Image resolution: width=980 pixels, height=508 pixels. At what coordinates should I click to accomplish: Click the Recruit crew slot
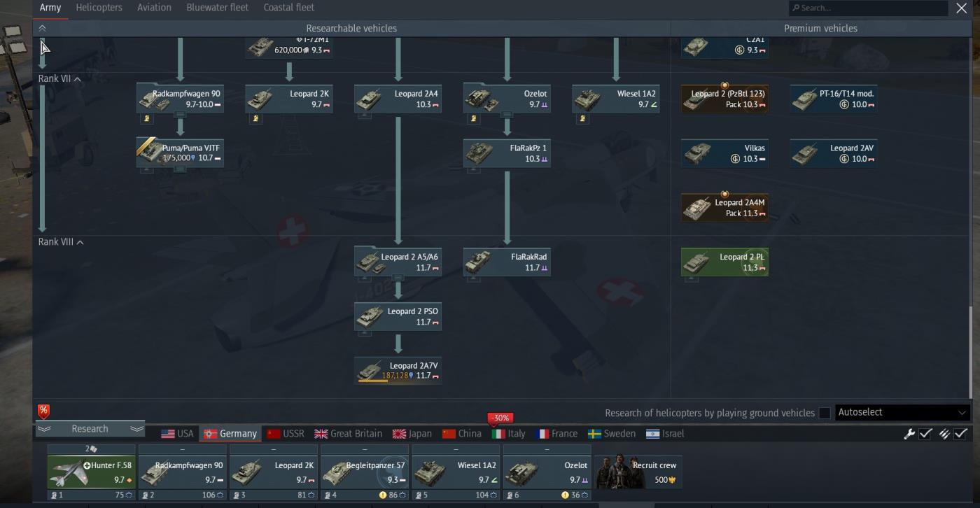coord(638,472)
